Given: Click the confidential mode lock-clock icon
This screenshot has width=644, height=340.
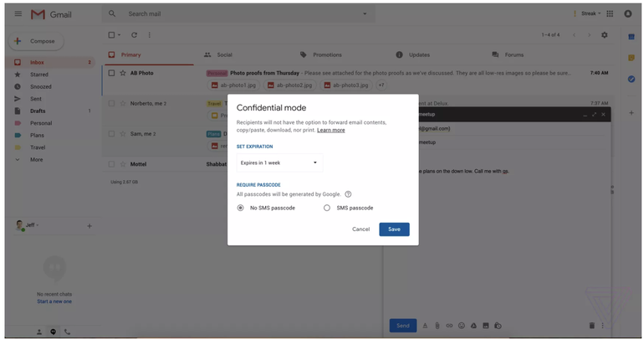Looking at the screenshot, I should click(498, 325).
